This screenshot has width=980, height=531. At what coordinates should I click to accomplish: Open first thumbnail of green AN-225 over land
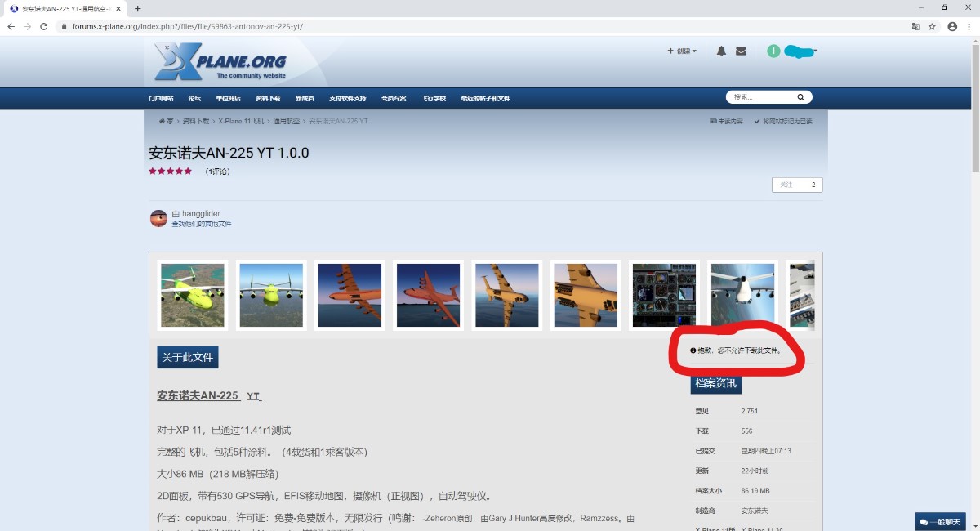click(193, 295)
